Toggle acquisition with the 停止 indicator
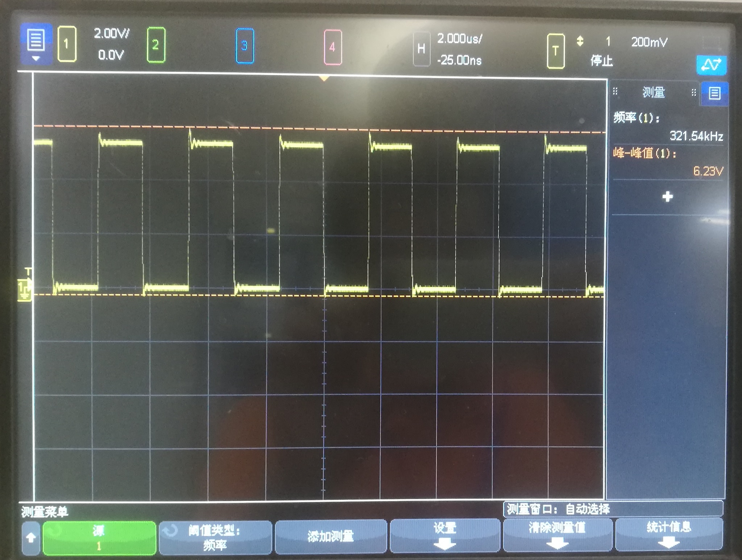This screenshot has width=742, height=560. point(604,61)
